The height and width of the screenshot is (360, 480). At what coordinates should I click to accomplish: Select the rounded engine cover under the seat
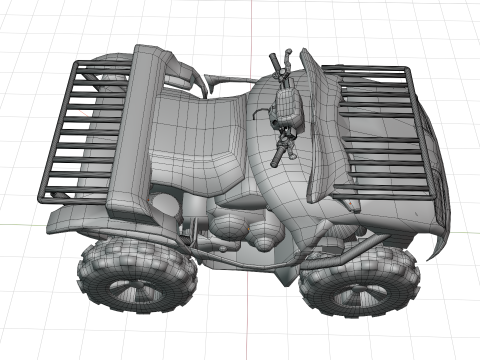[x=229, y=227]
